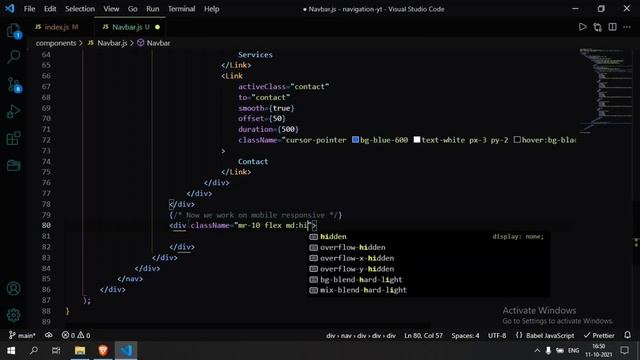
Task: Select the mix-blend-hard-light suggestion
Action: [428, 290]
